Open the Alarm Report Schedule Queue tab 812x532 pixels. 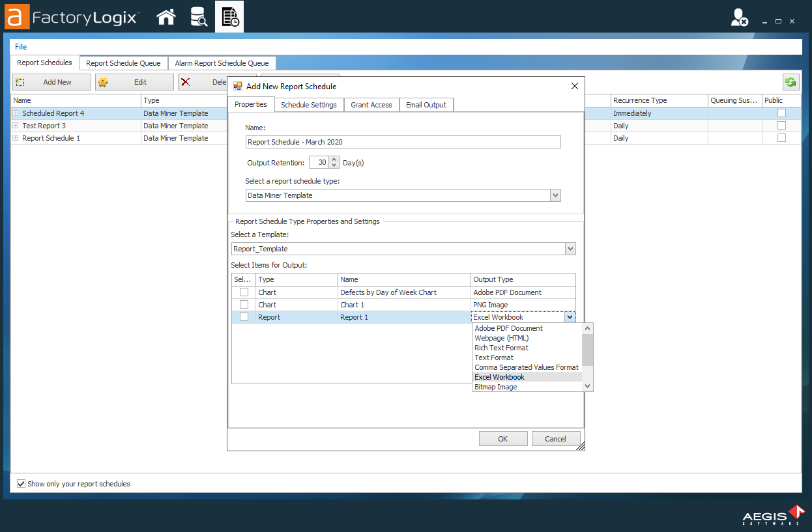pos(222,63)
